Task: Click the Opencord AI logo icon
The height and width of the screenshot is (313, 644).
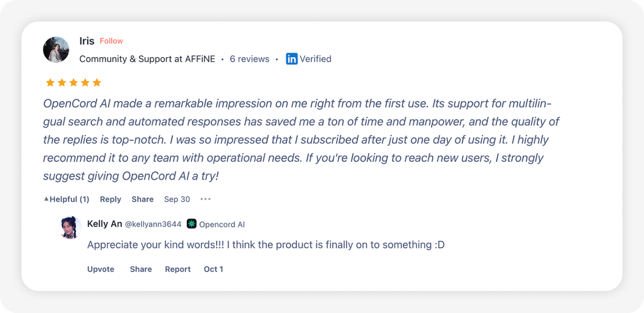Action: 192,224
